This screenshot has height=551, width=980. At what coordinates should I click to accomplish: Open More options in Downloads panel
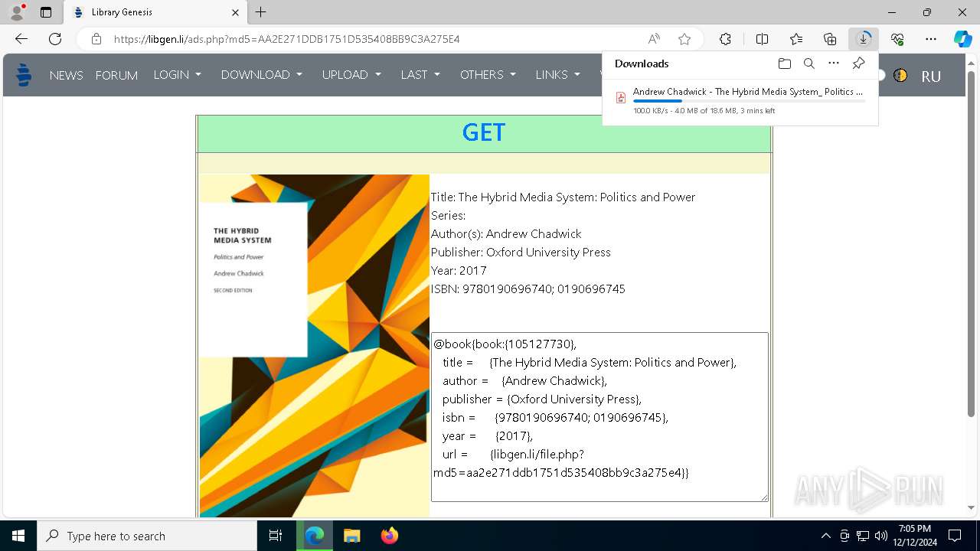[x=834, y=64]
